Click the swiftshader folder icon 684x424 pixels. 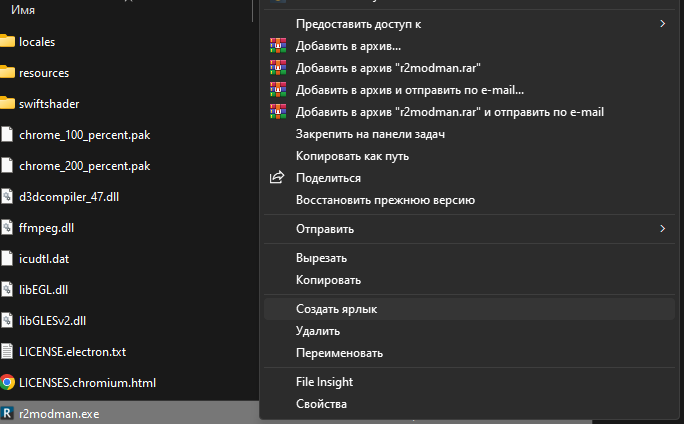(x=8, y=104)
